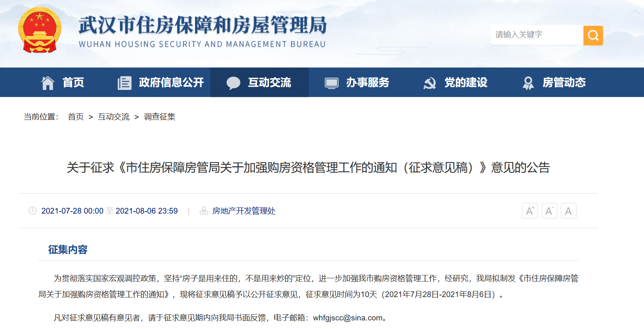Click 调查征集 in the breadcrumb trail
This screenshot has height=329, width=644.
pos(160,117)
